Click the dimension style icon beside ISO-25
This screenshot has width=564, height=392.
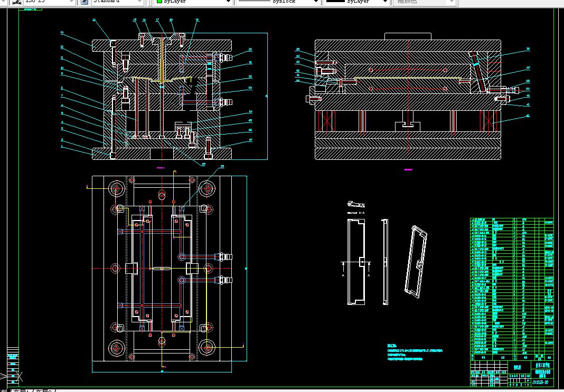point(16,2)
